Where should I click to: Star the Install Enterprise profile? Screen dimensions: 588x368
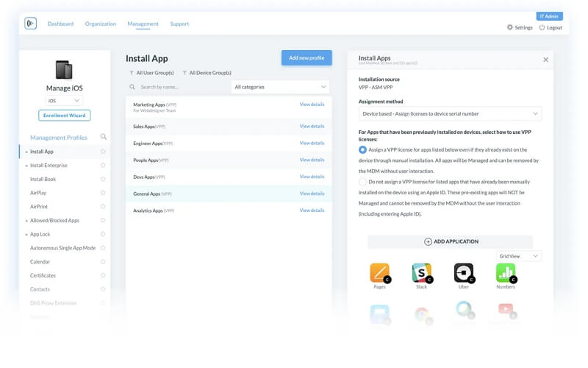pos(103,165)
